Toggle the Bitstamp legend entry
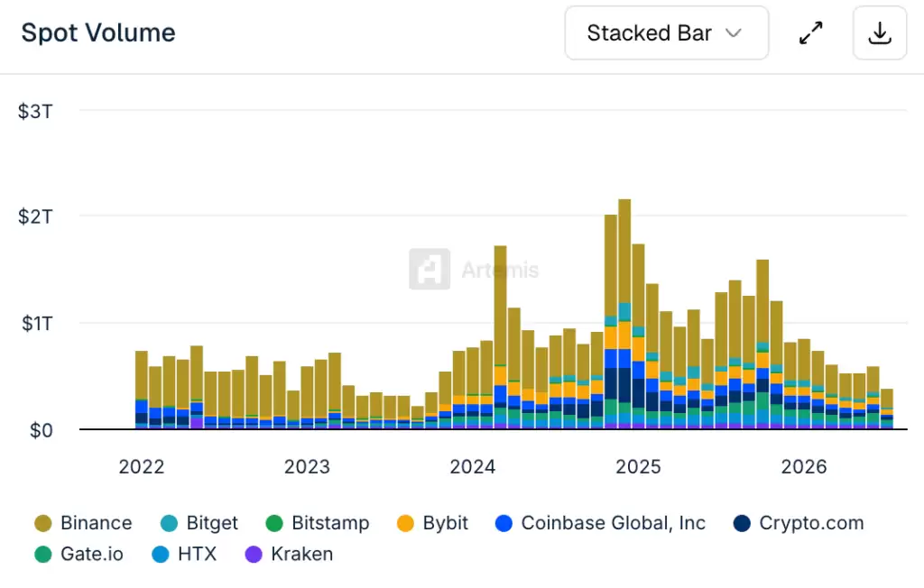The height and width of the screenshot is (588, 924). tap(317, 522)
